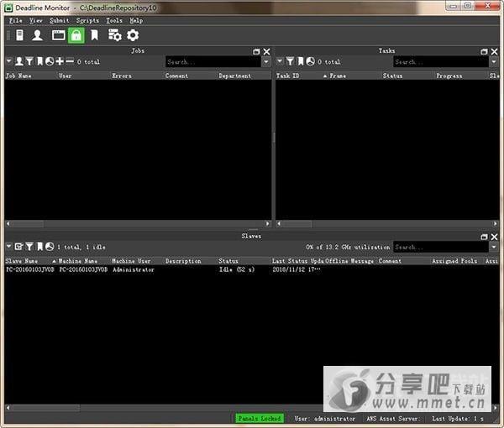Sort Jobs by User column header
The height and width of the screenshot is (428, 504).
66,76
